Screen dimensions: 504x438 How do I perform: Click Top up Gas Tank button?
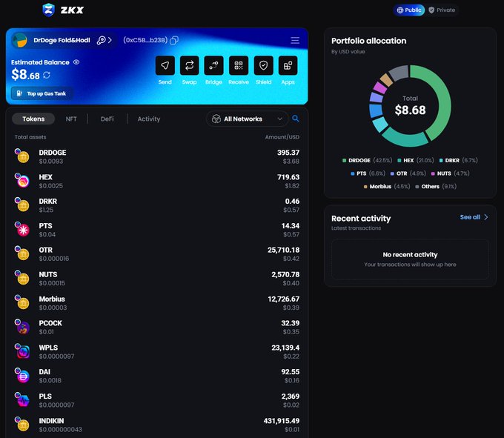pos(42,93)
